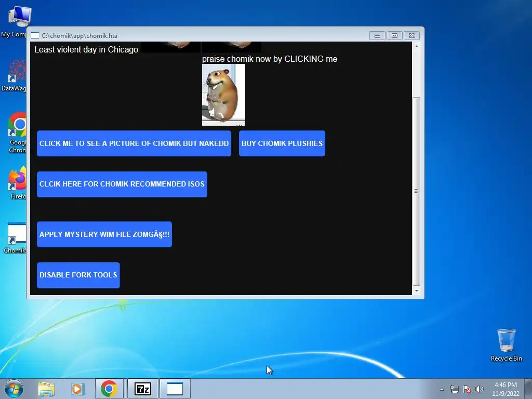The image size is (532, 399).
Task: Click the volume speaker tray icon
Action: pos(480,389)
